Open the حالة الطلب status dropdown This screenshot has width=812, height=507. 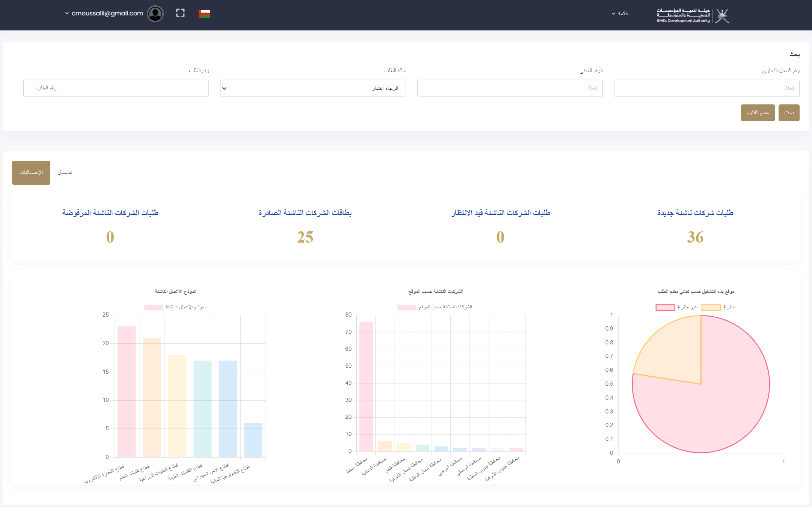point(313,88)
